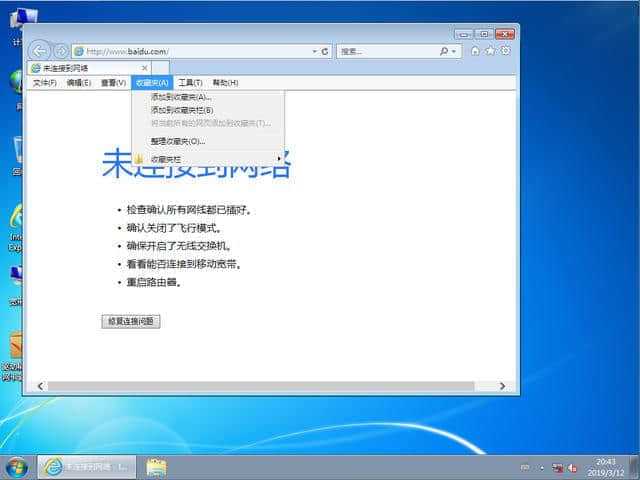Click the browser Back arrow button
The width and height of the screenshot is (640, 480).
(x=39, y=51)
